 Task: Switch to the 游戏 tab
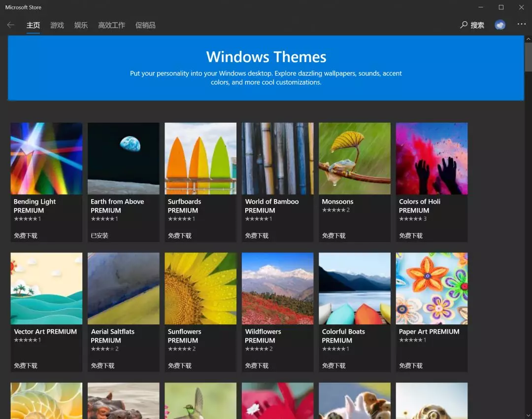click(x=57, y=25)
